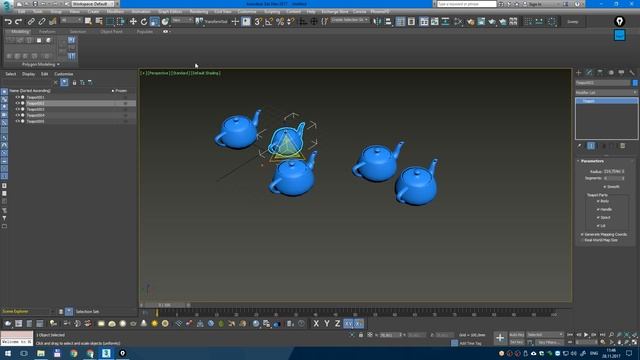Image resolution: width=640 pixels, height=360 pixels.
Task: Toggle visibility eye of first teapot row
Action: (17, 98)
